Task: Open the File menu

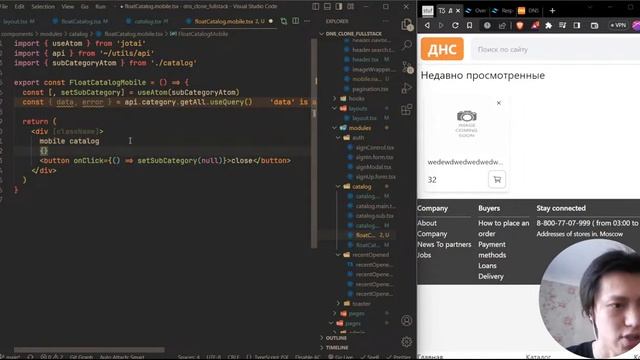Action: [x=4, y=7]
